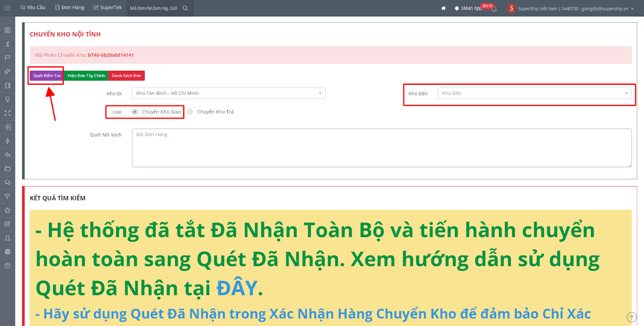Open the help question mark sidebar icon
This screenshot has width=644, height=326.
point(7,266)
